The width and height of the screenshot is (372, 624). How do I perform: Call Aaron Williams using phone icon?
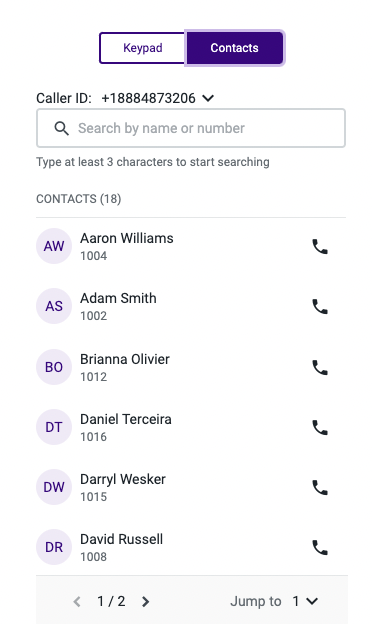(x=320, y=247)
